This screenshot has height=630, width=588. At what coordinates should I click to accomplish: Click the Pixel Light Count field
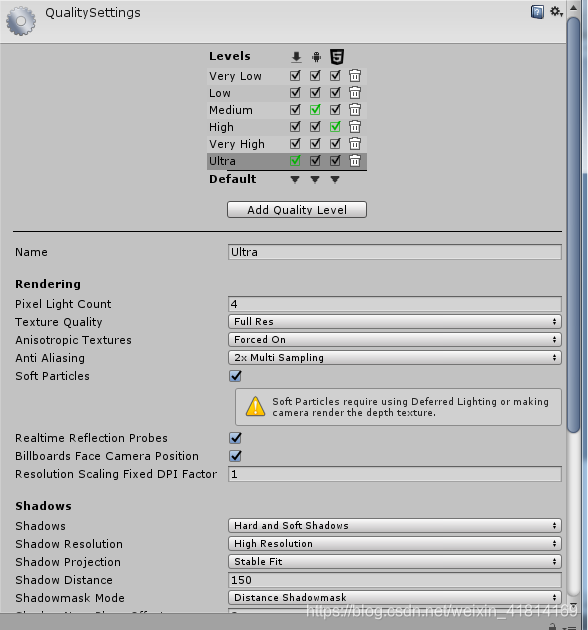(395, 304)
